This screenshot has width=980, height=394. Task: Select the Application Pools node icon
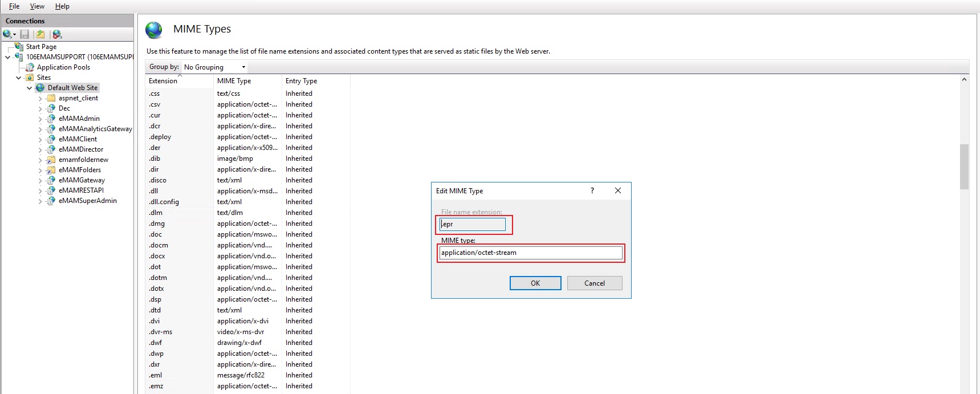tap(30, 67)
